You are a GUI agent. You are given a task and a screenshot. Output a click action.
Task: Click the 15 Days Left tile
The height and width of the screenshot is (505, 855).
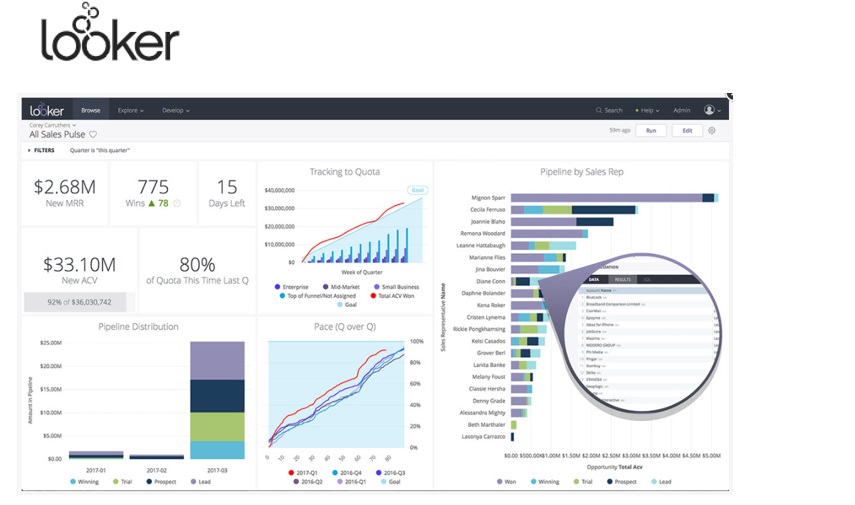click(227, 193)
